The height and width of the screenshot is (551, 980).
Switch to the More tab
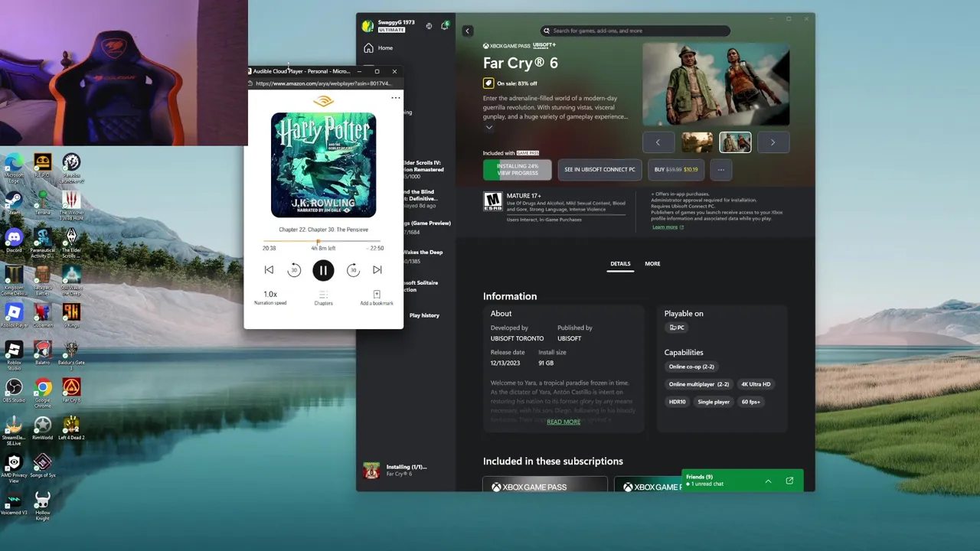(652, 264)
